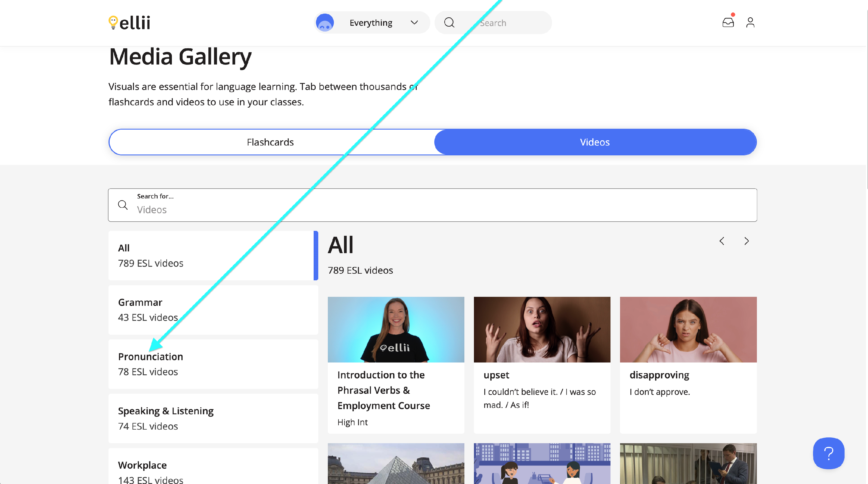Open the Phrasal Verbs course video thumbnail
This screenshot has width=868, height=484.
(x=396, y=330)
